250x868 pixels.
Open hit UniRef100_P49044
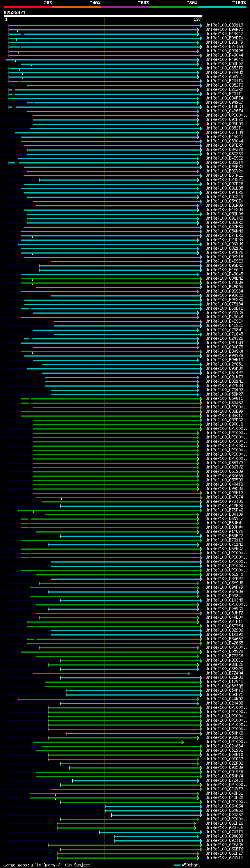tap(224, 55)
